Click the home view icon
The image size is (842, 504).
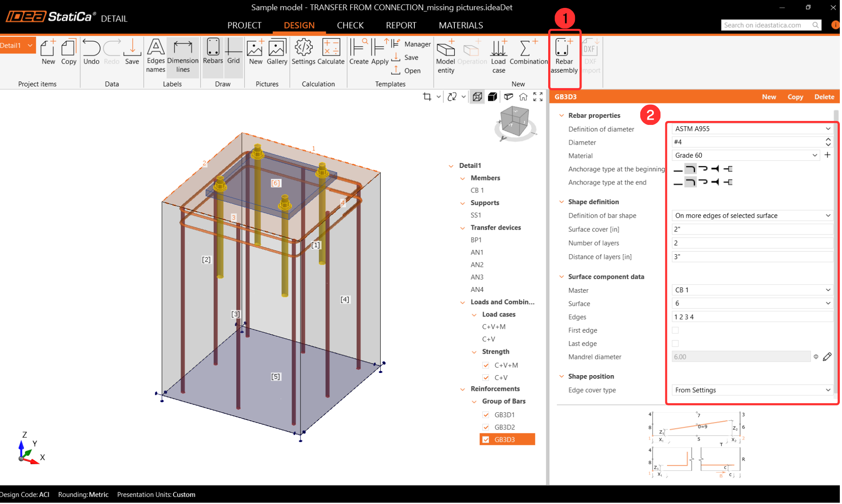(x=523, y=97)
